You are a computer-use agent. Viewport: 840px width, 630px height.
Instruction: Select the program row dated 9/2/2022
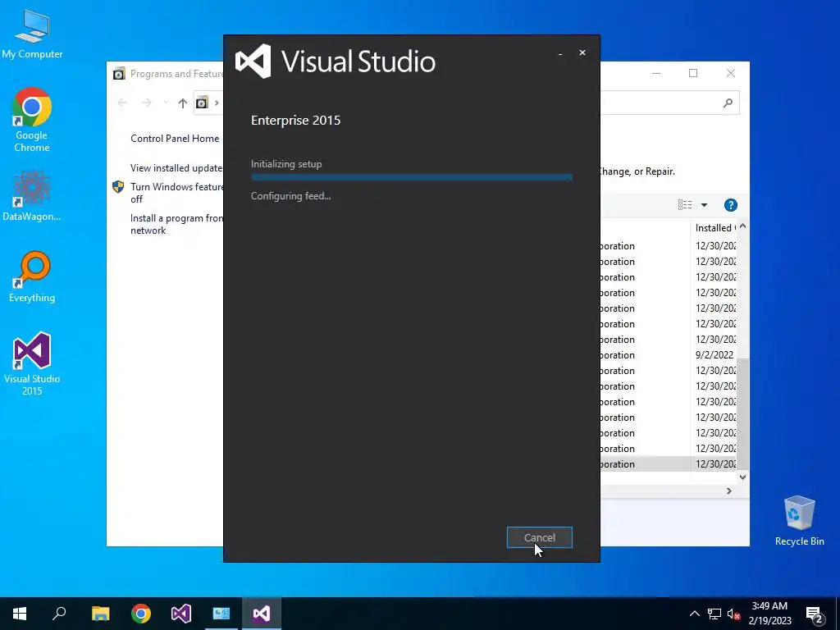point(668,354)
